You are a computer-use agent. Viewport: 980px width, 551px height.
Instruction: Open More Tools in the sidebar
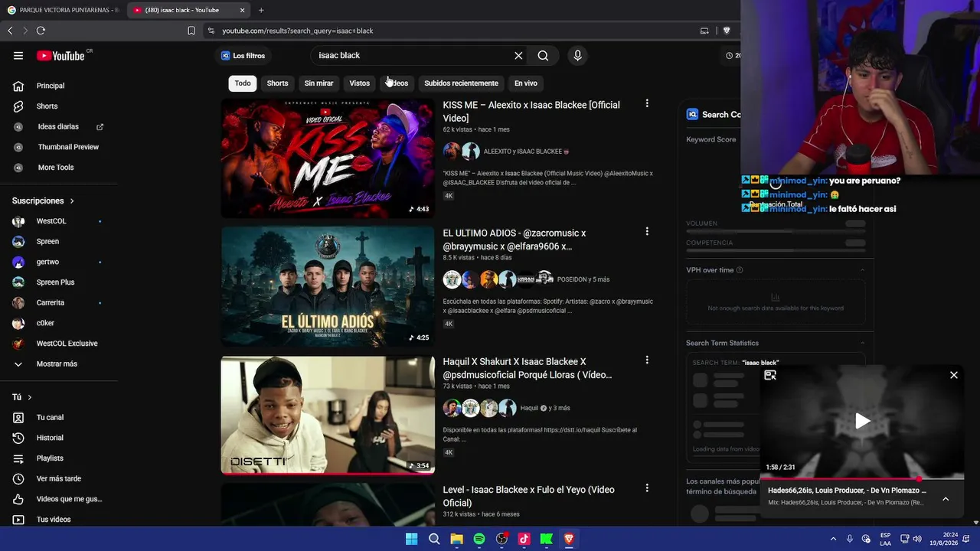(x=56, y=168)
